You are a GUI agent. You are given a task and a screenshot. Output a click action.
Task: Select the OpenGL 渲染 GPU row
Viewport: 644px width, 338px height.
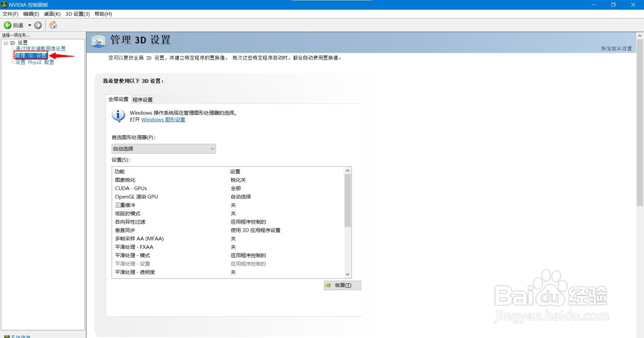tap(228, 197)
